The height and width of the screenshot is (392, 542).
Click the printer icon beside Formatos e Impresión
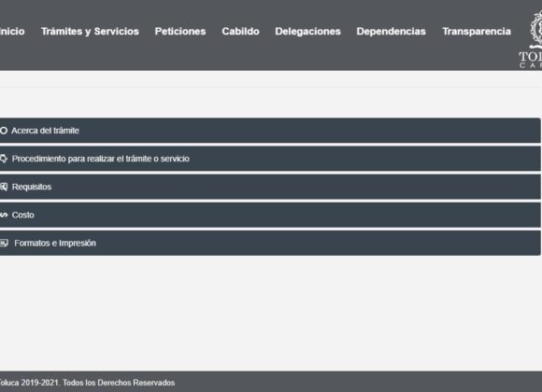pos(4,243)
